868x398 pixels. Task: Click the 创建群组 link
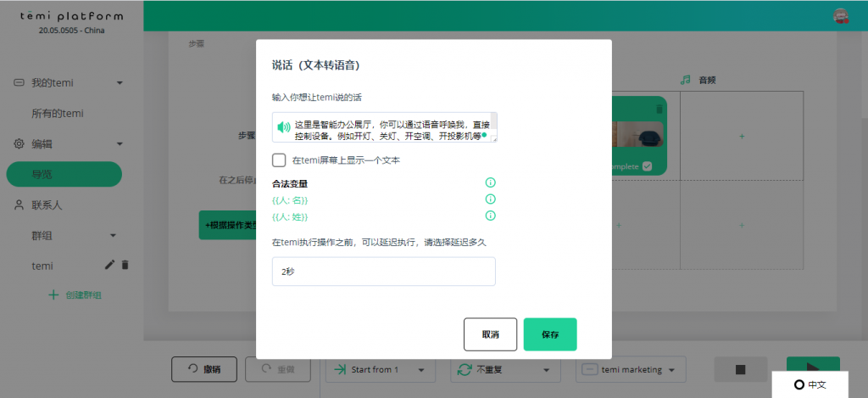76,295
